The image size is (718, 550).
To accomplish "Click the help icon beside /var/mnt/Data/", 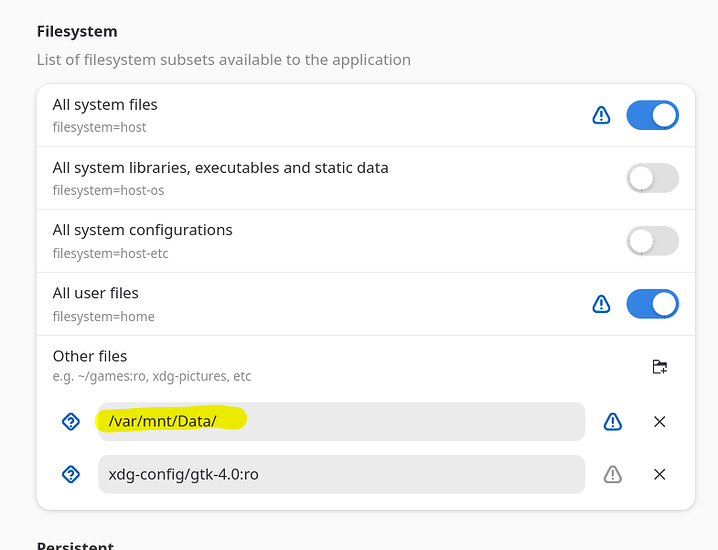I will pyautogui.click(x=71, y=421).
